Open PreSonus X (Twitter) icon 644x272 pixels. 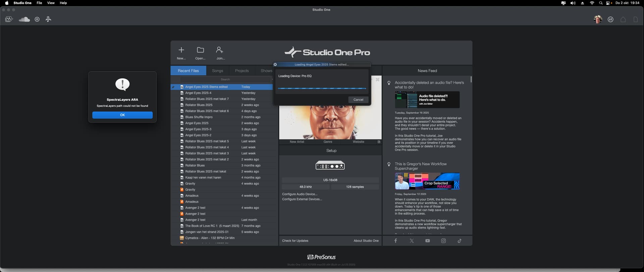(412, 241)
